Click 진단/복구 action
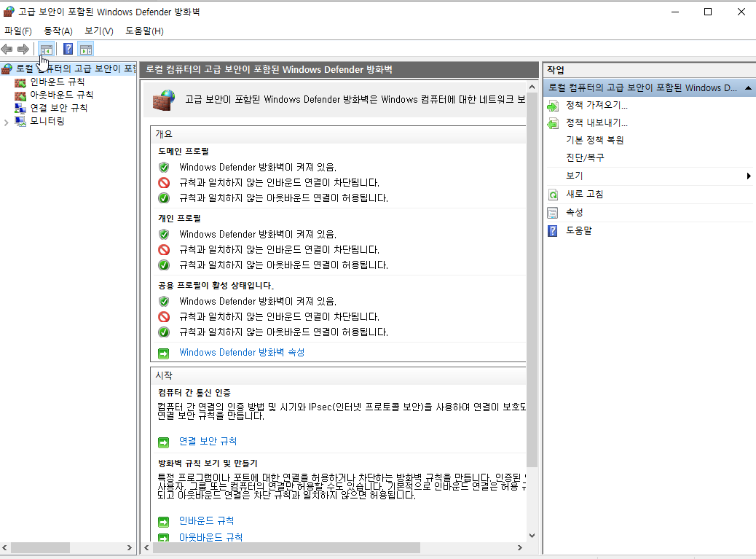This screenshot has height=559, width=756. (585, 157)
